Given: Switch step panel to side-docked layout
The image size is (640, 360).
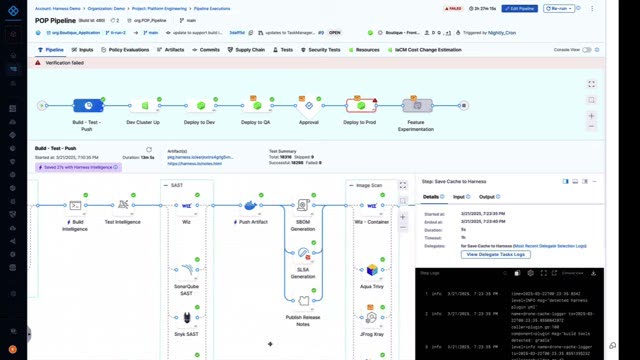Looking at the screenshot, I should 565,181.
